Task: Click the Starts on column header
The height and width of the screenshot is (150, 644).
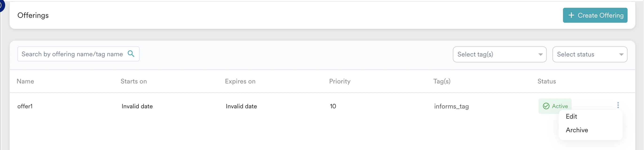Action: [x=134, y=81]
